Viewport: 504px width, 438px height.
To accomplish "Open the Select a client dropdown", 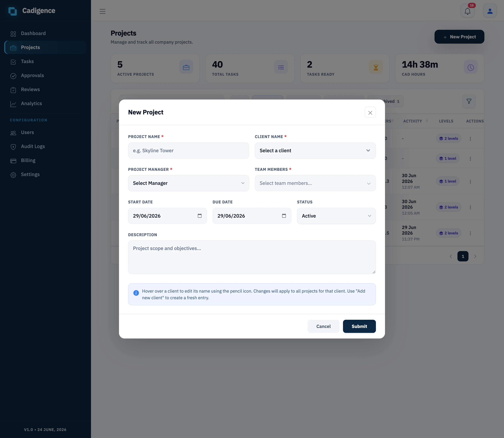I will [x=315, y=150].
